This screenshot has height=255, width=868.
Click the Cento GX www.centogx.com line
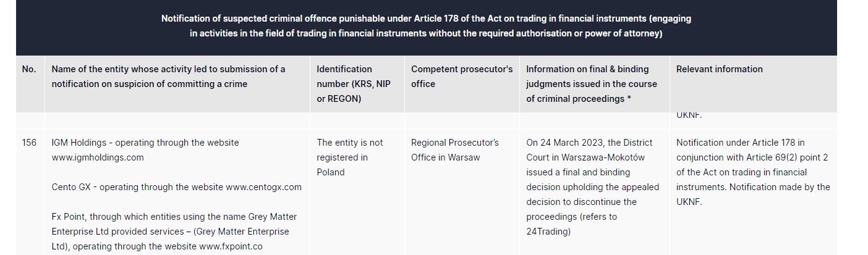tap(176, 187)
